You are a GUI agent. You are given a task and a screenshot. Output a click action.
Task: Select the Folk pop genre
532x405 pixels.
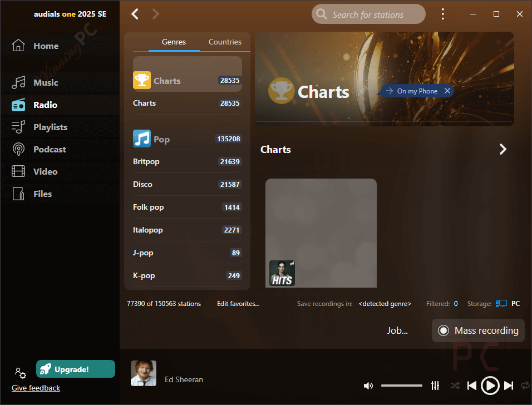(x=188, y=208)
